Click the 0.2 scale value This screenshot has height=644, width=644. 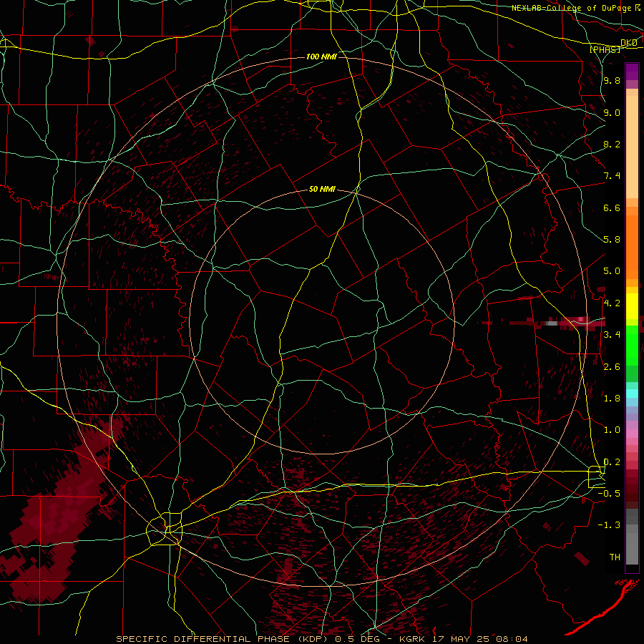click(612, 462)
